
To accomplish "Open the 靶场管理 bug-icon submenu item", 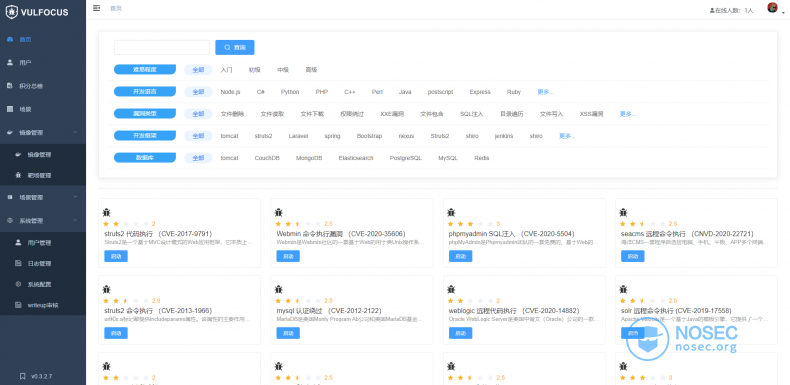I will coord(39,175).
